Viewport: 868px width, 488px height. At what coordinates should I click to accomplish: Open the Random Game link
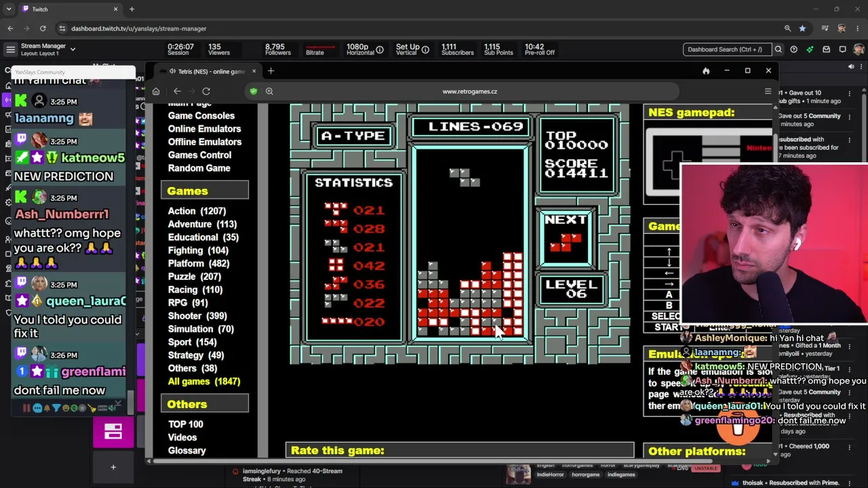click(199, 168)
